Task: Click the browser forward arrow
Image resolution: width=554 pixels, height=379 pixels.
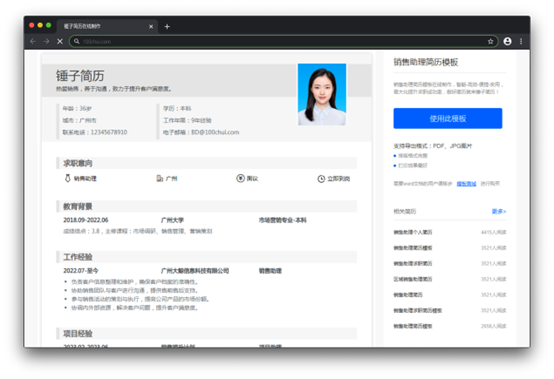Action: 46,41
